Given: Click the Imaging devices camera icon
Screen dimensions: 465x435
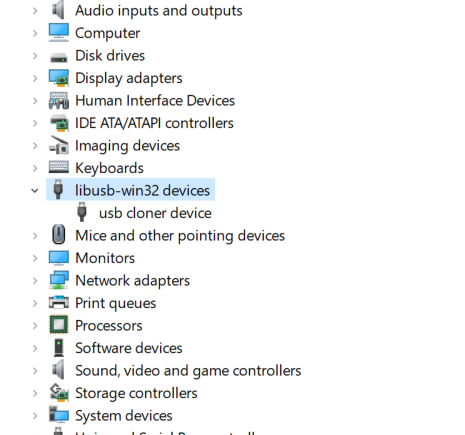Looking at the screenshot, I should pyautogui.click(x=59, y=146).
